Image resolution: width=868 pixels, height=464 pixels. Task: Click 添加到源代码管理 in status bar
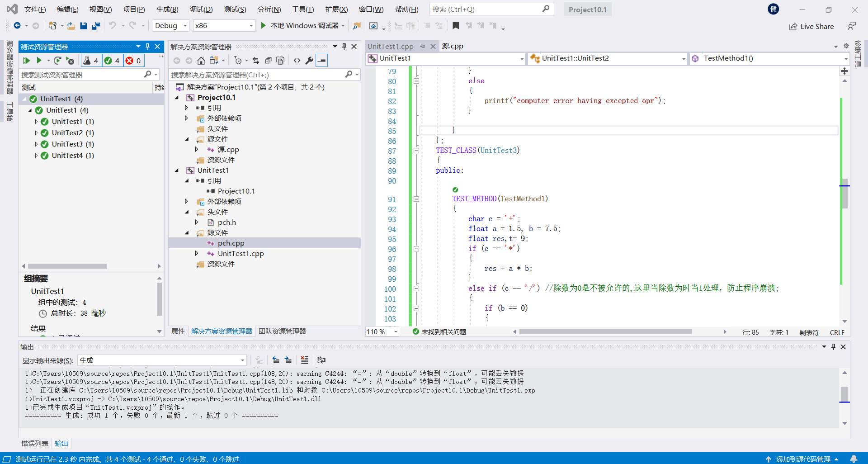pyautogui.click(x=802, y=459)
